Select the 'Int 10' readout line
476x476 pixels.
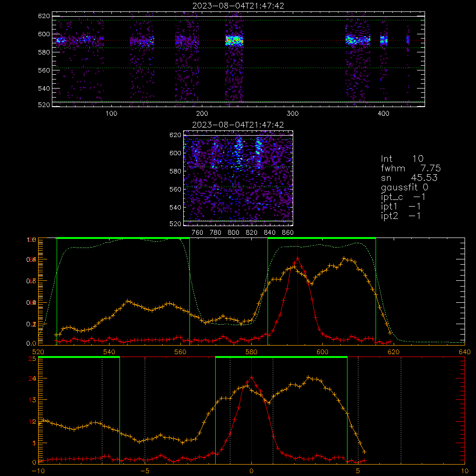coord(402,159)
